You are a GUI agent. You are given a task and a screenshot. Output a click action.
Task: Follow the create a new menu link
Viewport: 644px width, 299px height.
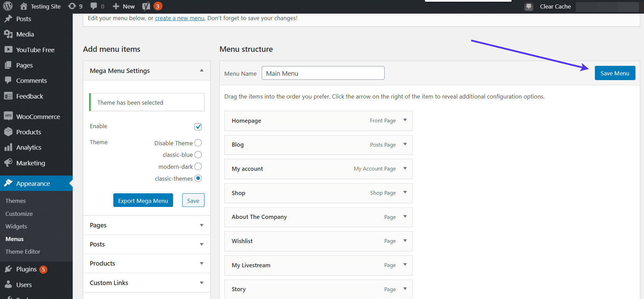point(180,18)
